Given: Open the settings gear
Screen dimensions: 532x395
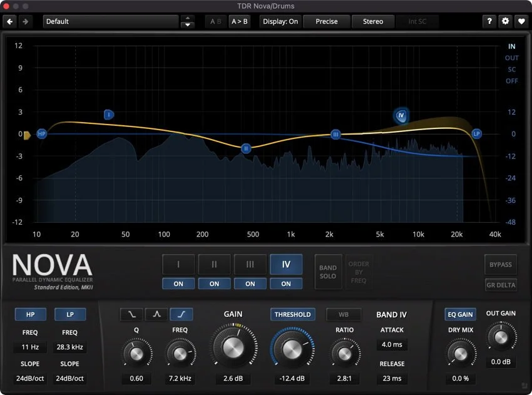Looking at the screenshot, I should [505, 21].
